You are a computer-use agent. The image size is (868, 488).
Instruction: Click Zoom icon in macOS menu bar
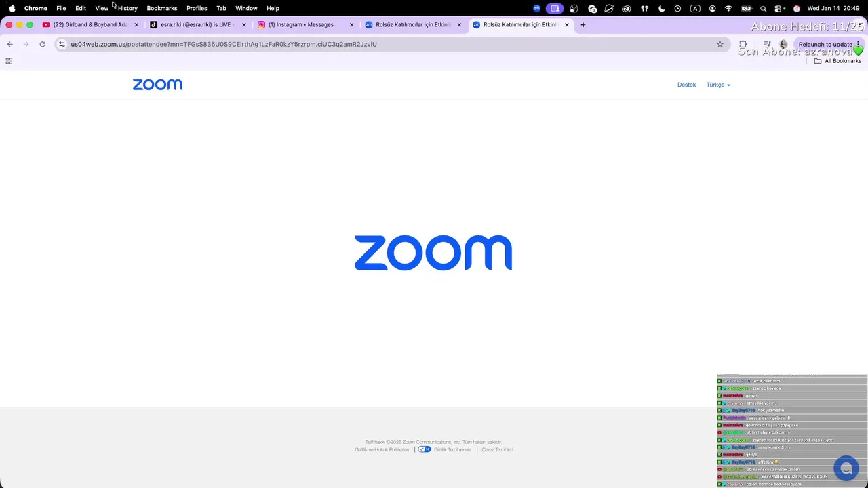click(x=536, y=8)
